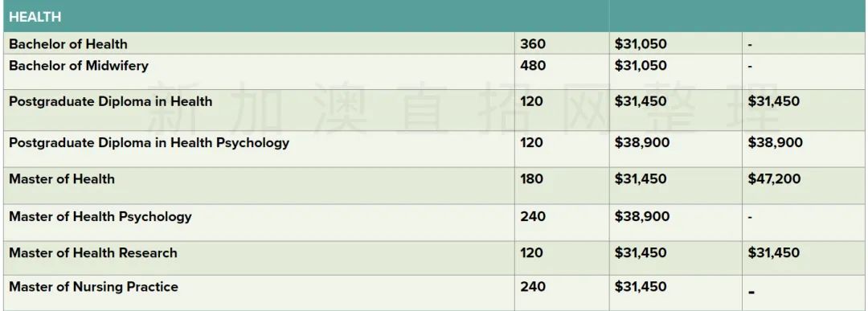Select 240 points for Master of Nursing Practice

tap(533, 287)
